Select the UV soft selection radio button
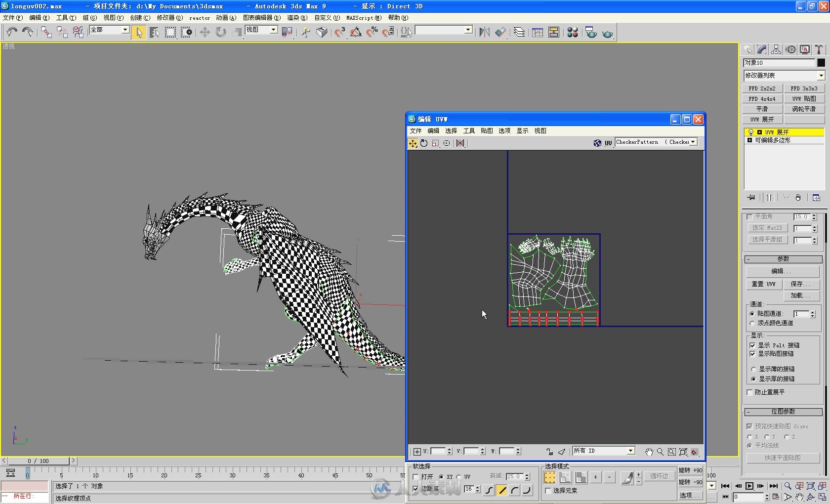This screenshot has width=830, height=504. (458, 477)
